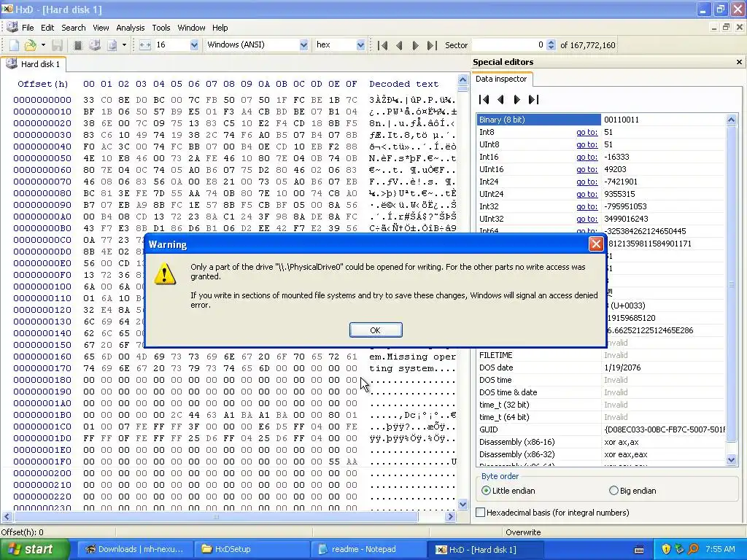Image resolution: width=747 pixels, height=560 pixels.
Task: Click the GUID row in Data inspector
Action: (600, 429)
